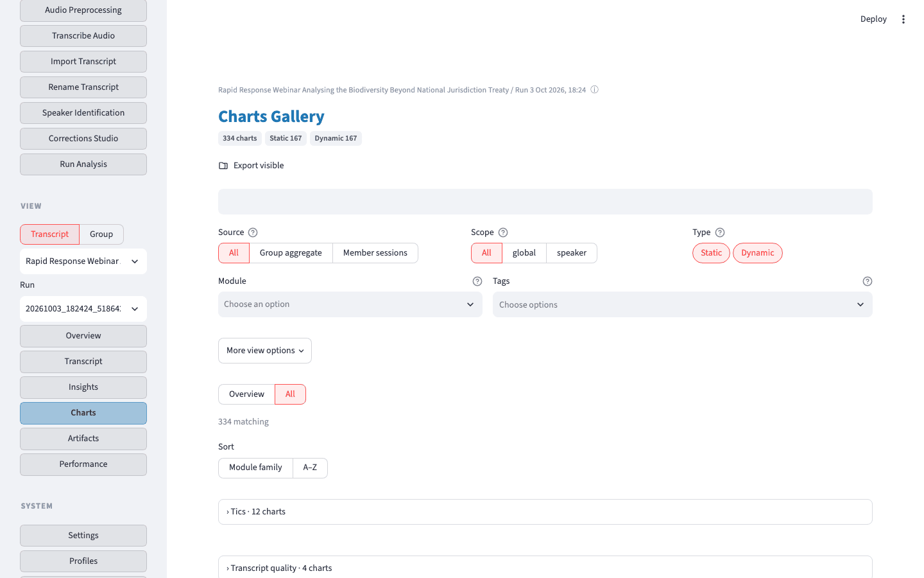This screenshot has width=924, height=578.
Task: Open the Tags multiselect dropdown
Action: [x=683, y=304]
